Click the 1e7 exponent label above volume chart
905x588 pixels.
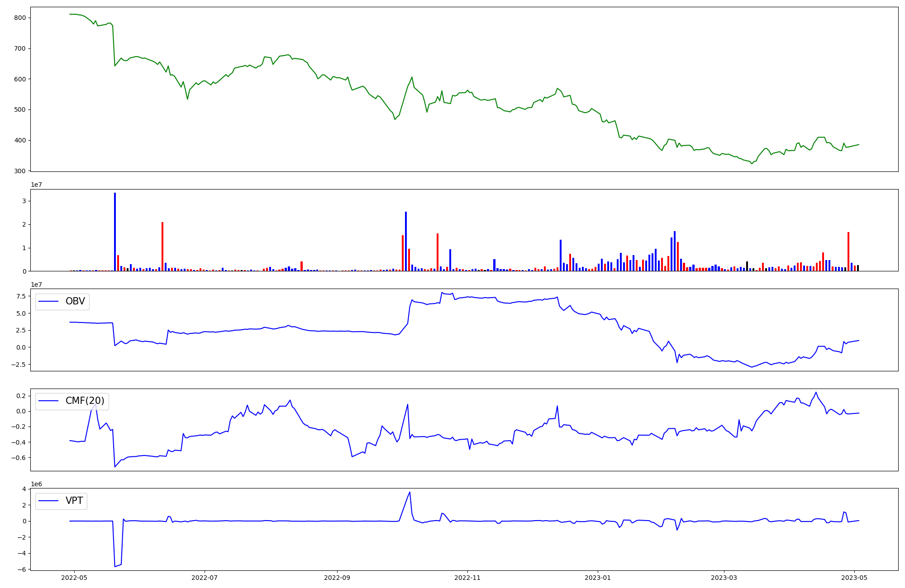point(37,185)
